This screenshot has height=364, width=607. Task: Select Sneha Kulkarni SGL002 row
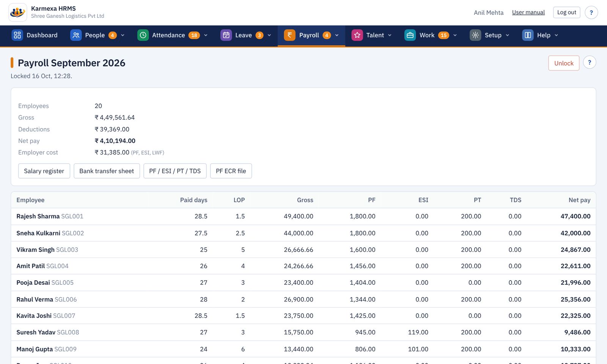(x=303, y=233)
